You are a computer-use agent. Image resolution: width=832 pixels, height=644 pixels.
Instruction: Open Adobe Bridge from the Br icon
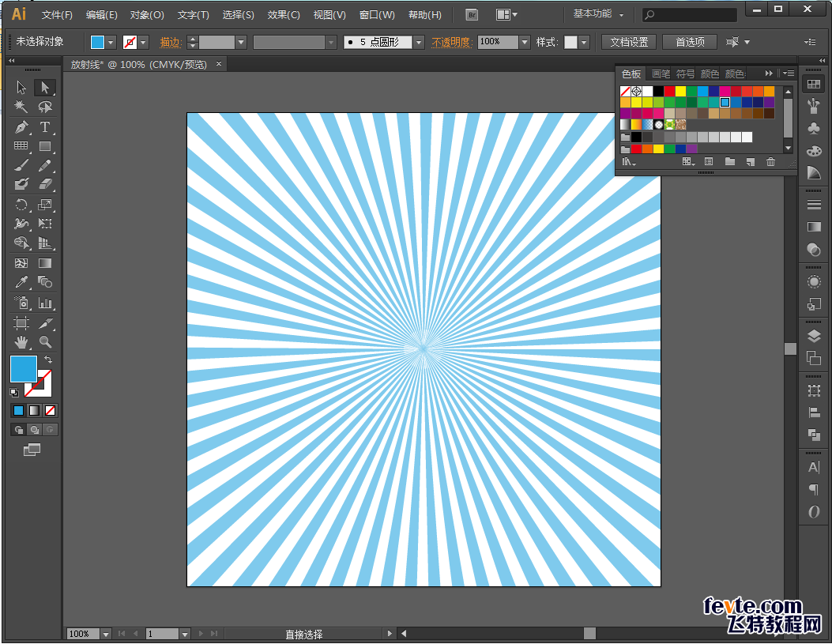(471, 15)
